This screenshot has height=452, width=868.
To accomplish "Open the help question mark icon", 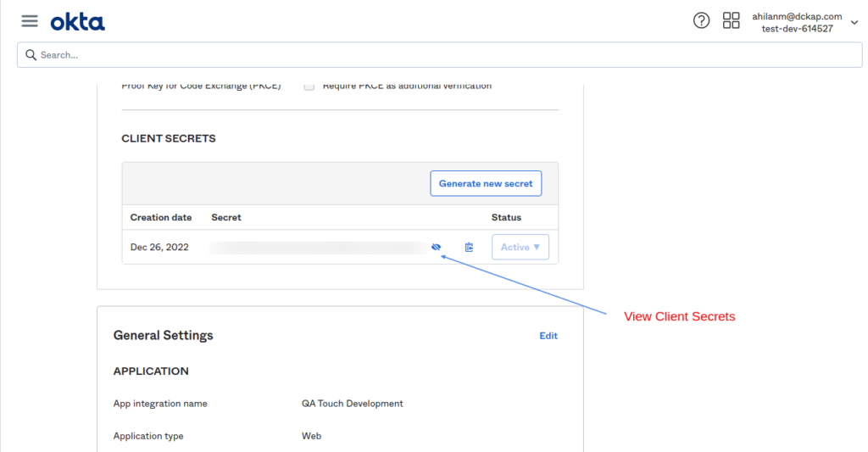I will (701, 21).
